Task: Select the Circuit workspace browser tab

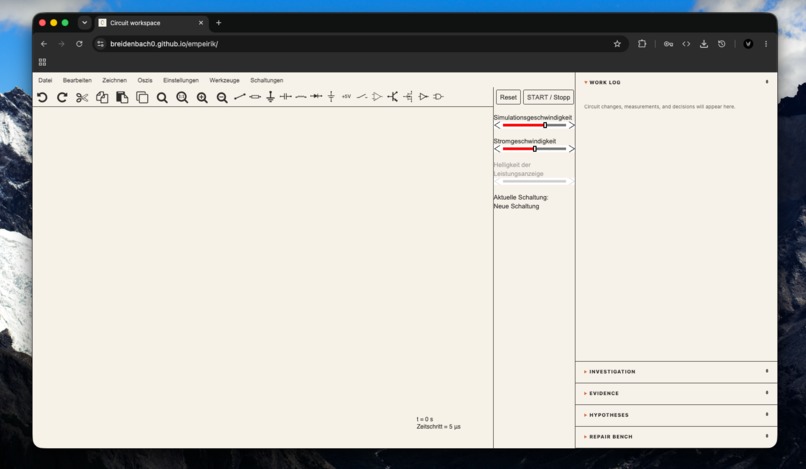Action: click(x=149, y=23)
